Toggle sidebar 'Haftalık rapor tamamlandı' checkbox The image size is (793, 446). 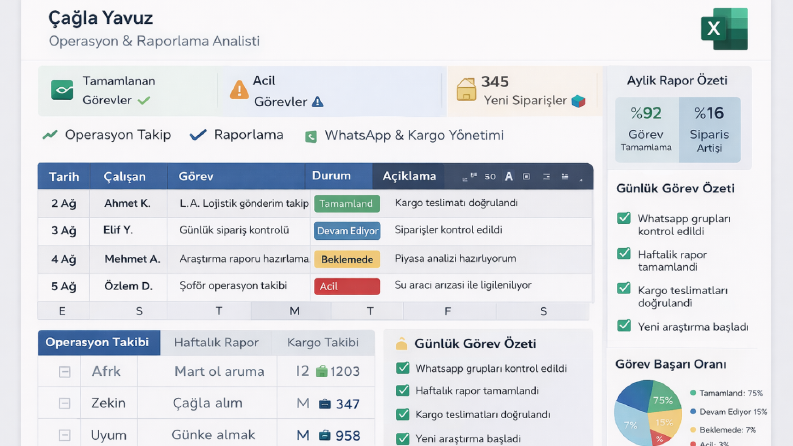(x=624, y=253)
